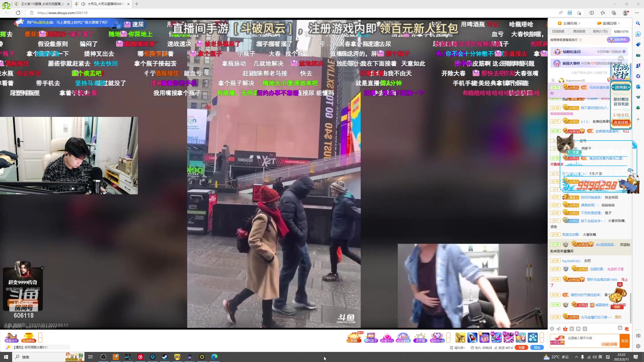This screenshot has height=362, width=644.
Task: Open the 甜蜜告白 confession icon
Action: tap(387, 337)
